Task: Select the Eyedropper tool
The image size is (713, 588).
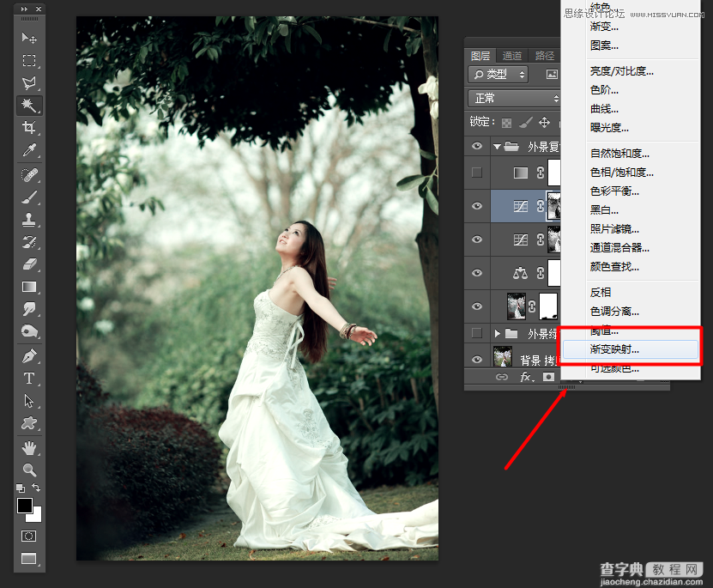Action: pyautogui.click(x=29, y=149)
